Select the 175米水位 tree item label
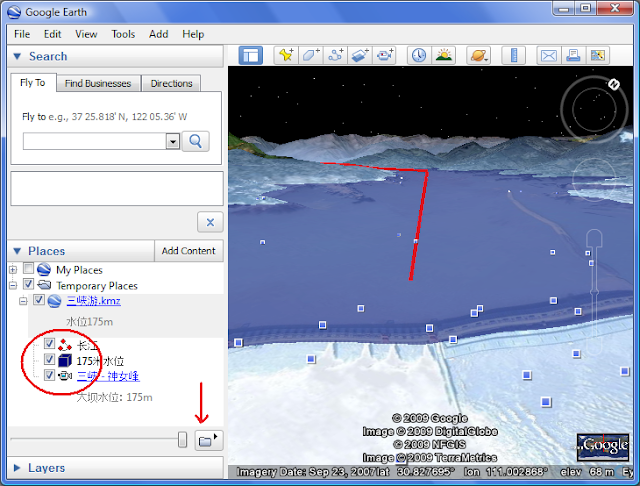The width and height of the screenshot is (640, 486). tap(100, 361)
